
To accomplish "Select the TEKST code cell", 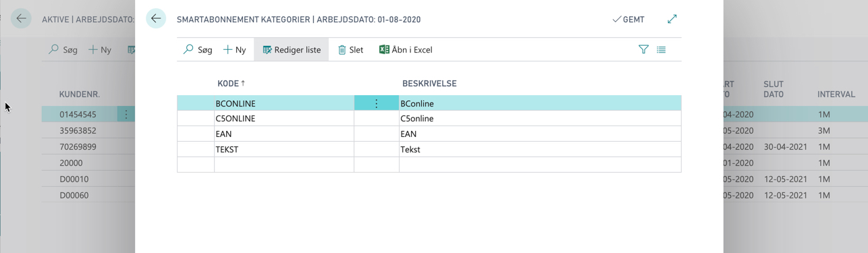I will click(x=284, y=149).
